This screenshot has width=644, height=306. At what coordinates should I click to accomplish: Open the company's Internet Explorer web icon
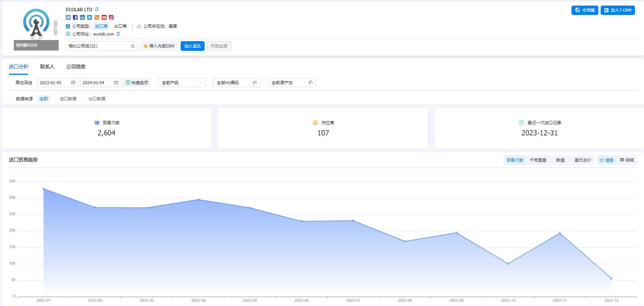click(x=68, y=17)
